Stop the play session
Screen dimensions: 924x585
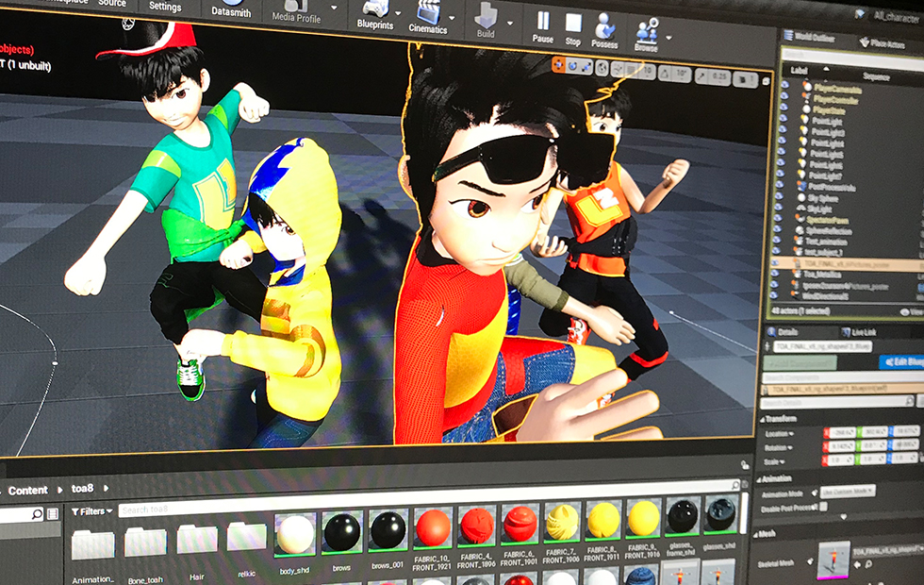pos(573,30)
